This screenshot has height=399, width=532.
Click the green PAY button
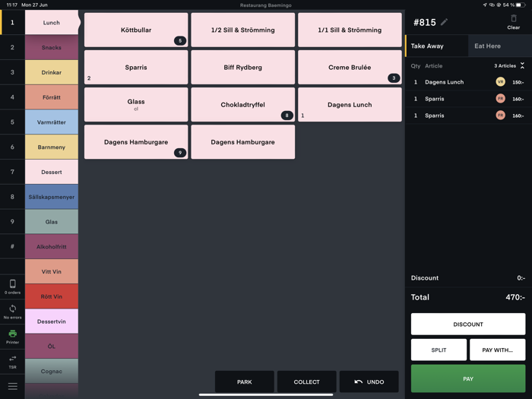468,378
